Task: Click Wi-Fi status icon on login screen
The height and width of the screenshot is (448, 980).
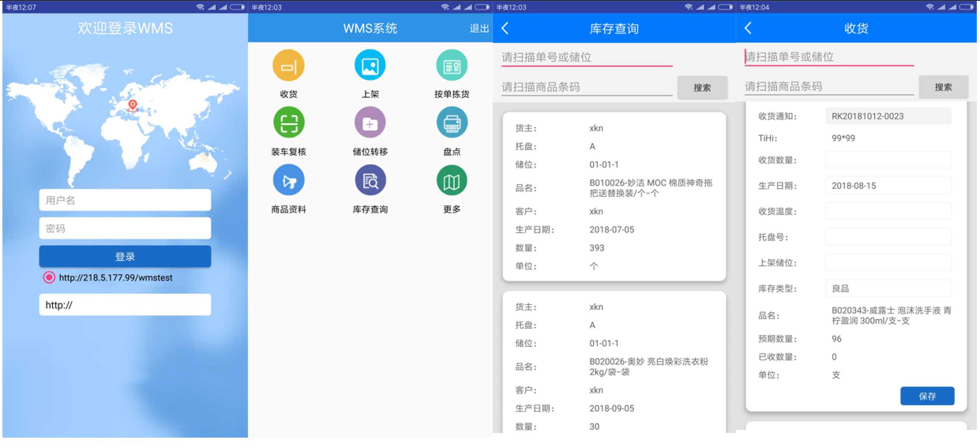Action: (200, 7)
